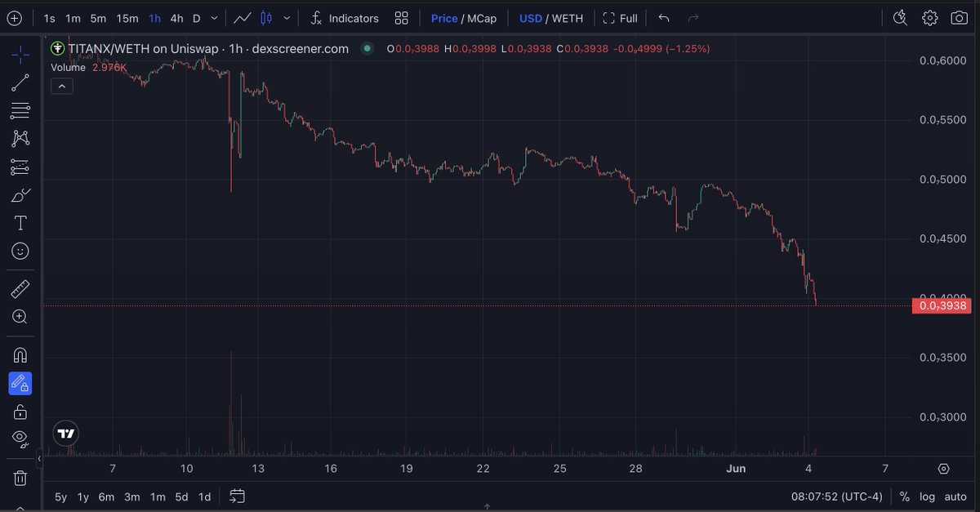
Task: Click the Volume 2.976K indicator label
Action: [89, 68]
